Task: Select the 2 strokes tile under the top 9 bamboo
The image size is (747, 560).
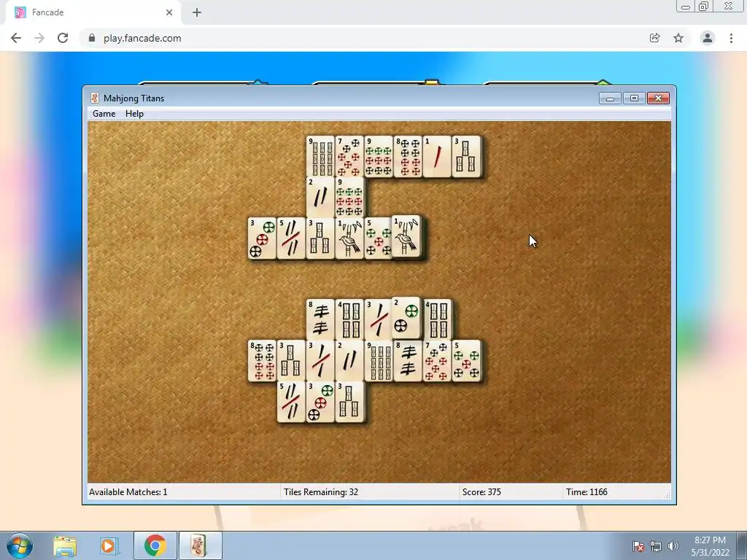Action: (x=320, y=197)
